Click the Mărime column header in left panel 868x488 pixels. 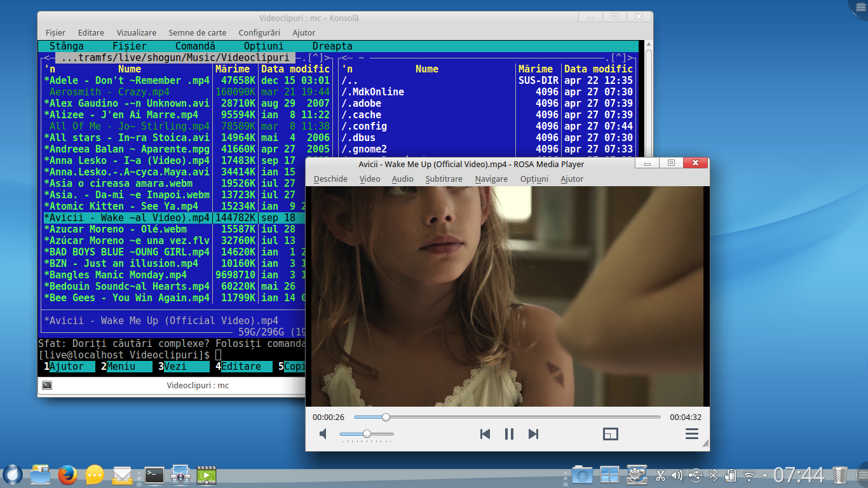[233, 69]
